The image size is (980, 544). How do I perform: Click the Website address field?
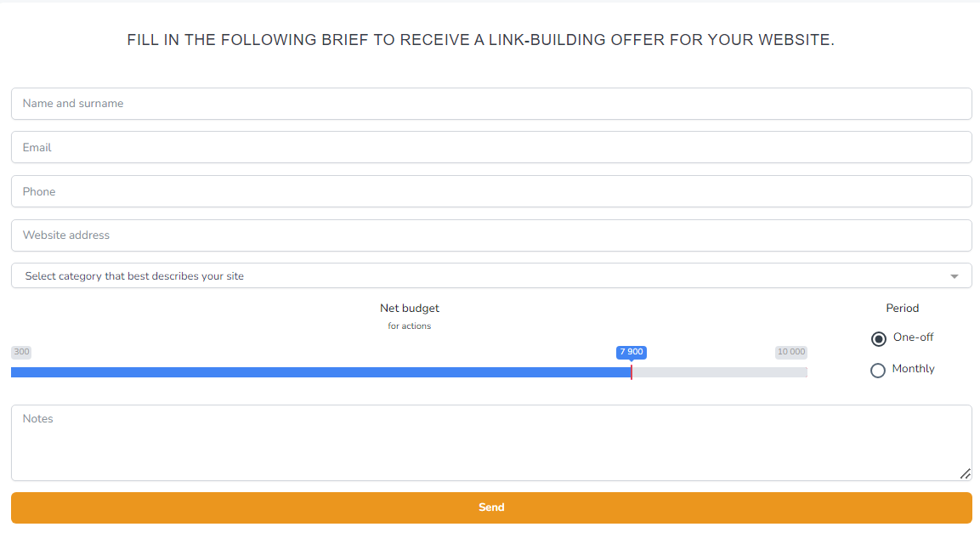[490, 235]
